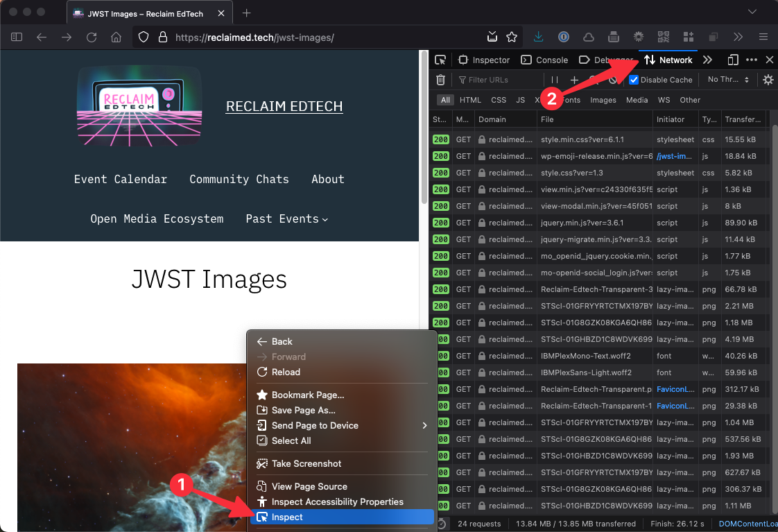This screenshot has width=778, height=532.
Task: Close the JWST Images tab
Action: (x=221, y=13)
